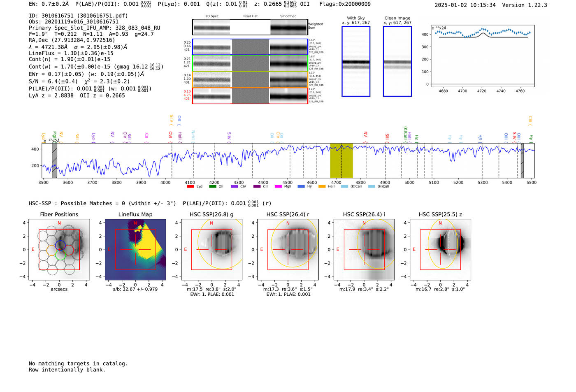Click 'm:16.7 re:2.8" s:1.0"' caption

440,289
